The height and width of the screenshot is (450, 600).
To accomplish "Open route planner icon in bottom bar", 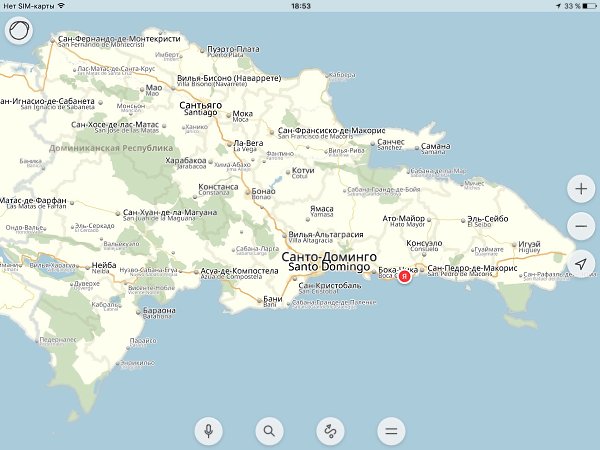I will click(329, 431).
